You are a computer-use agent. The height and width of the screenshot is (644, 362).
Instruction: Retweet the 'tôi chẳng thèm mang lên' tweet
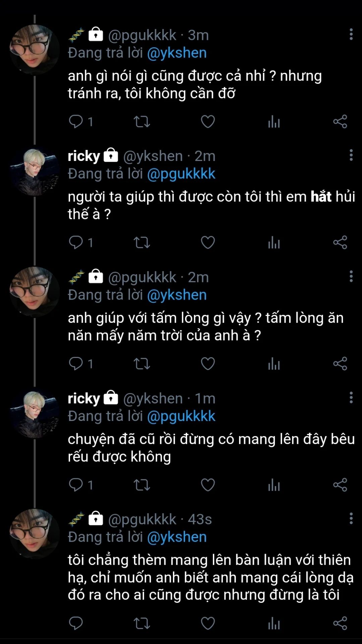pos(142,624)
